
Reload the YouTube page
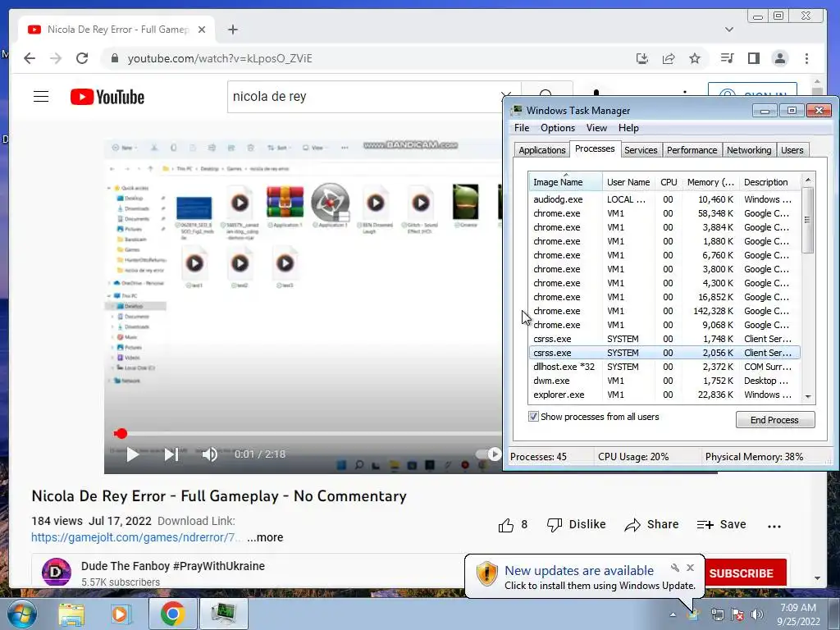pyautogui.click(x=82, y=58)
